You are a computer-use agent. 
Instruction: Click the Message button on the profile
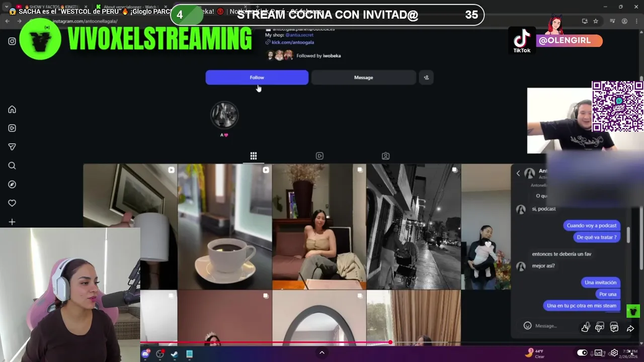pos(363,77)
